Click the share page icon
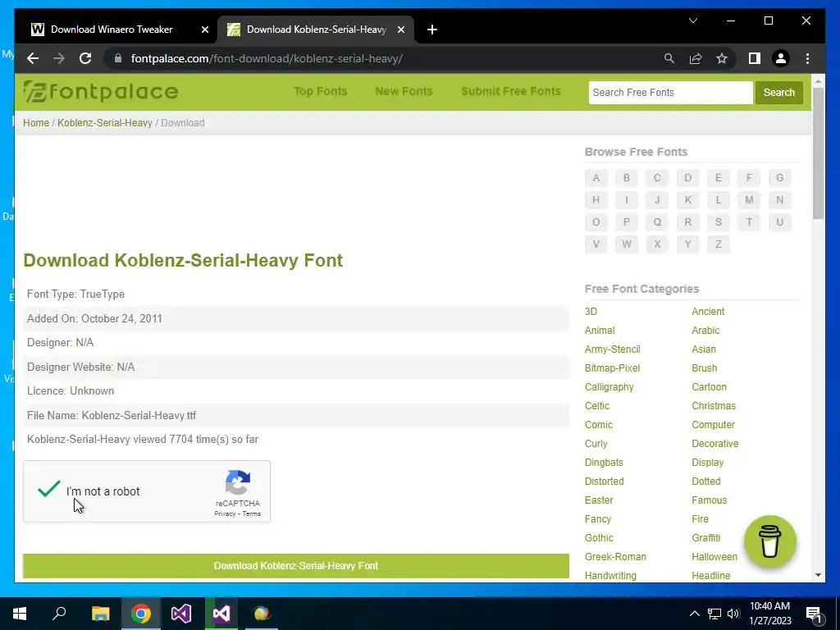The height and width of the screenshot is (630, 840). tap(696, 58)
